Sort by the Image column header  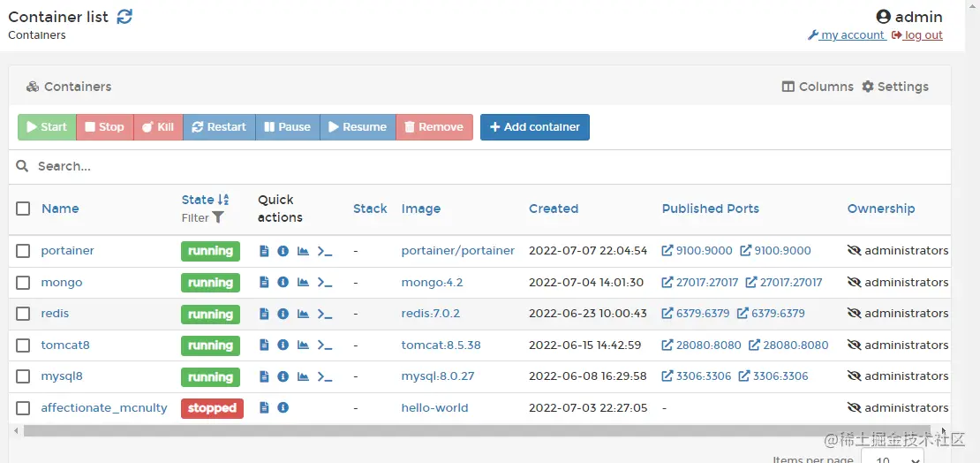tap(420, 209)
